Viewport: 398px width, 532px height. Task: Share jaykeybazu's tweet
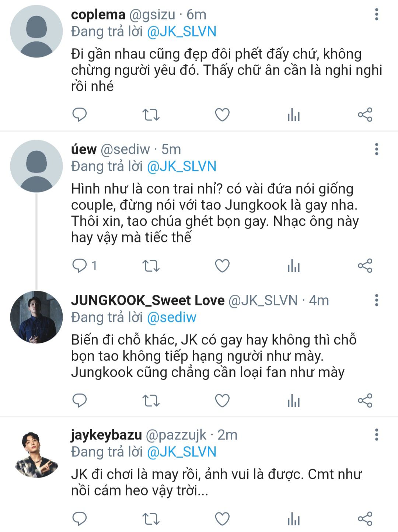365,519
